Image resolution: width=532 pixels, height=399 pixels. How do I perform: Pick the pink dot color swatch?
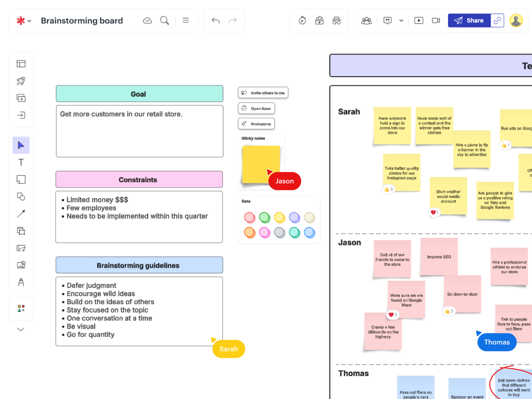tap(265, 233)
